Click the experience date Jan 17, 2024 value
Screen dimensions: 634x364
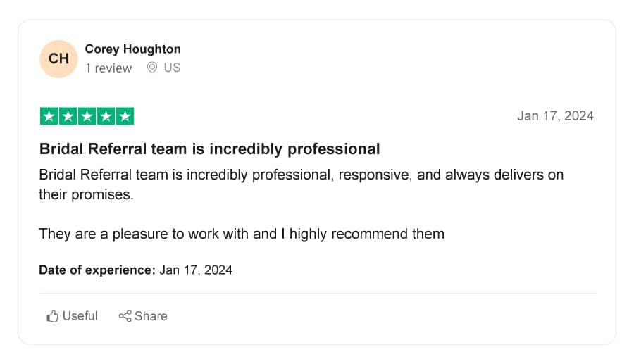pos(196,270)
